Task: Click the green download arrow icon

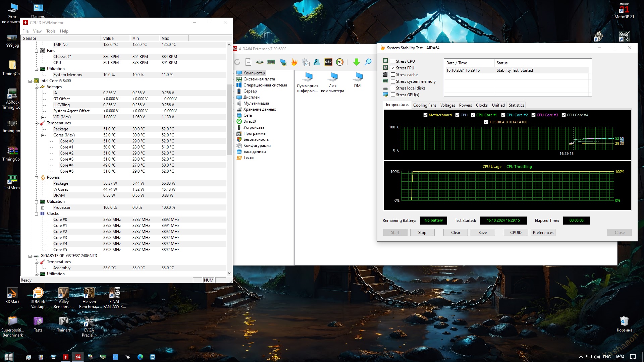Action: [x=356, y=62]
